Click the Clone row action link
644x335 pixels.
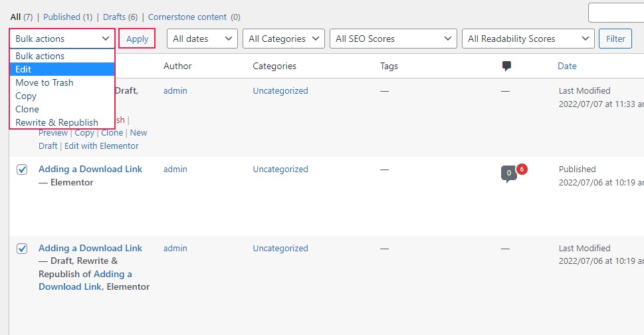point(112,133)
